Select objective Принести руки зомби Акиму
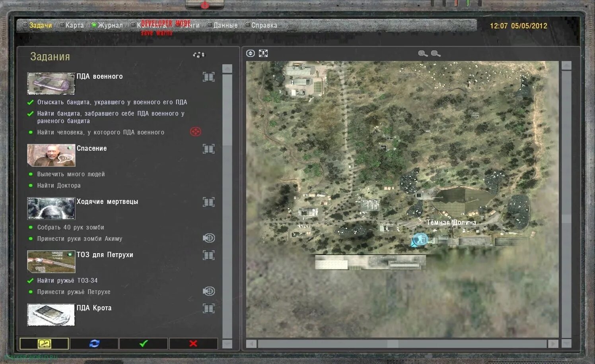595x364 pixels. point(80,239)
